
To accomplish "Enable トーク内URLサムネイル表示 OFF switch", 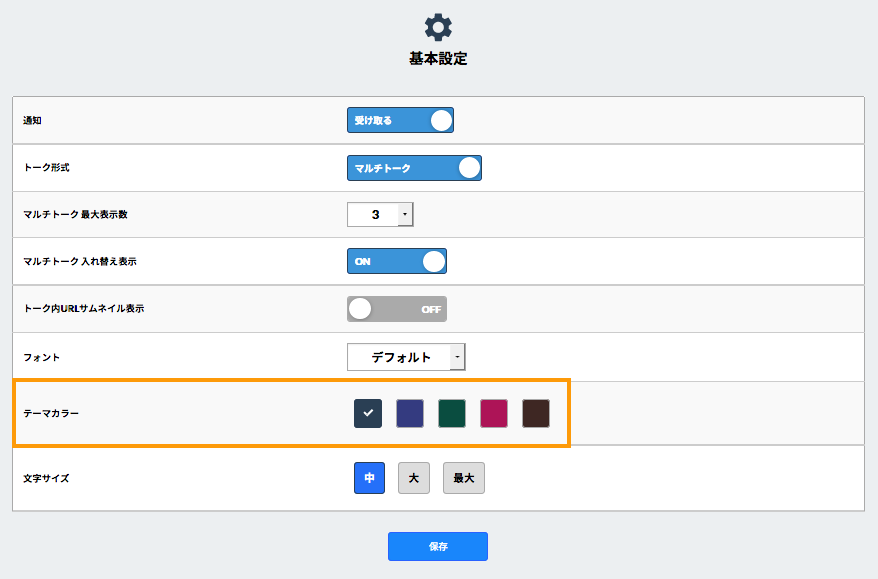I will point(396,309).
